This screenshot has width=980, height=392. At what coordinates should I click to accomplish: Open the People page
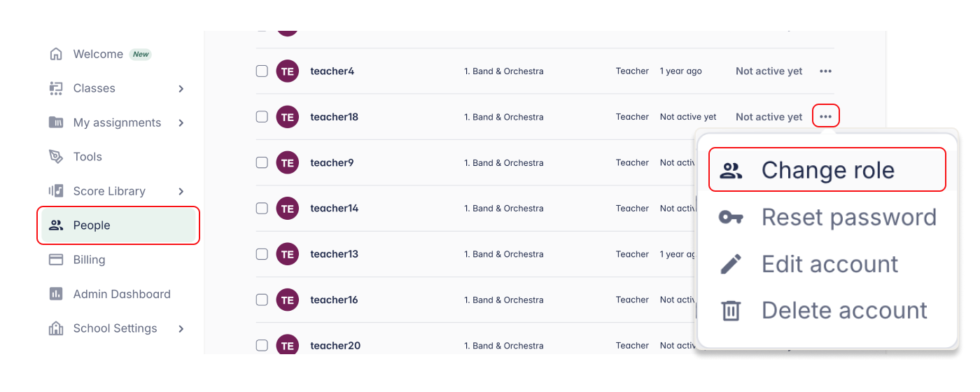pos(92,225)
